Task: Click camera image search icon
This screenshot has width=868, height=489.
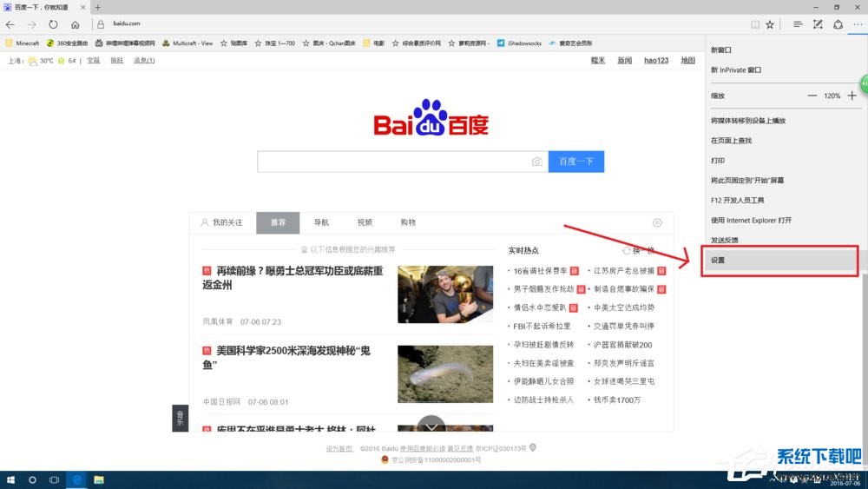Action: click(x=536, y=162)
